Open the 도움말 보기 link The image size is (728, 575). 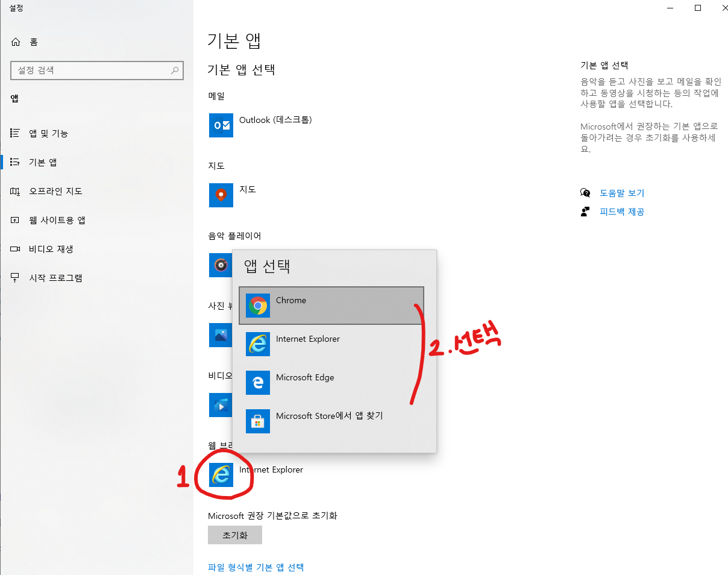[622, 193]
